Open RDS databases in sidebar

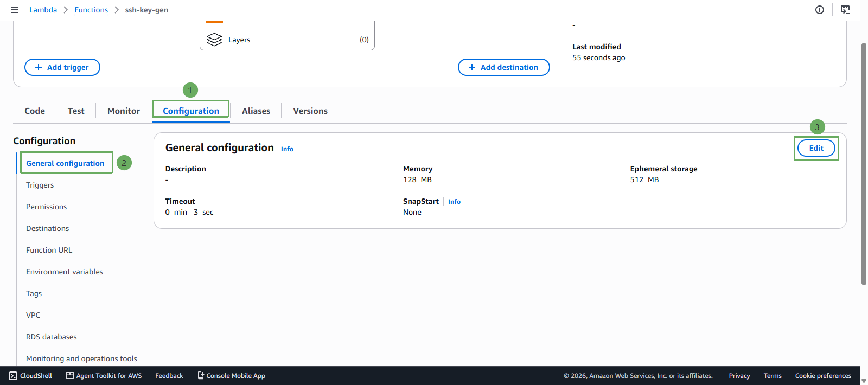(52, 337)
